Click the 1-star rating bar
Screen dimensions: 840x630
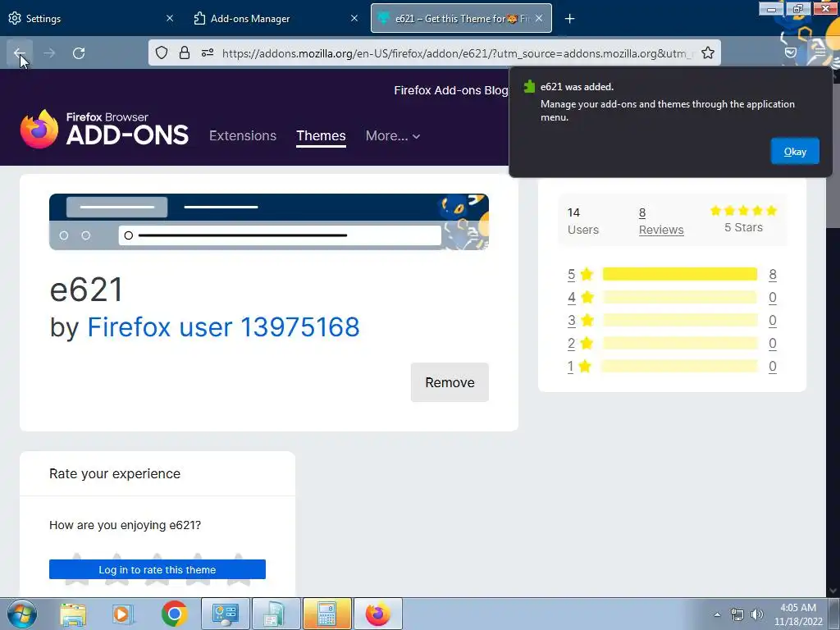pyautogui.click(x=680, y=367)
